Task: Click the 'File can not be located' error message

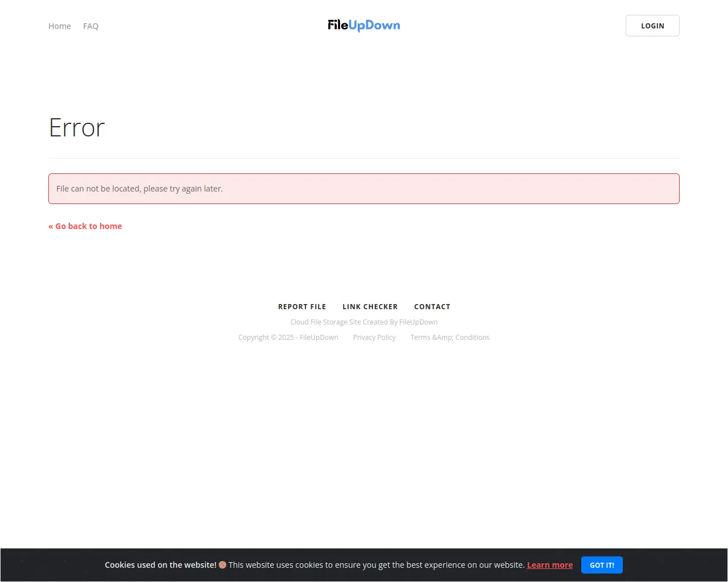Action: pyautogui.click(x=364, y=189)
